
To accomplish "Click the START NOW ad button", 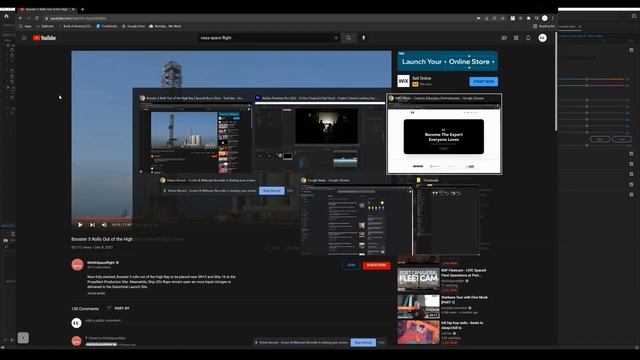I will 483,82.
